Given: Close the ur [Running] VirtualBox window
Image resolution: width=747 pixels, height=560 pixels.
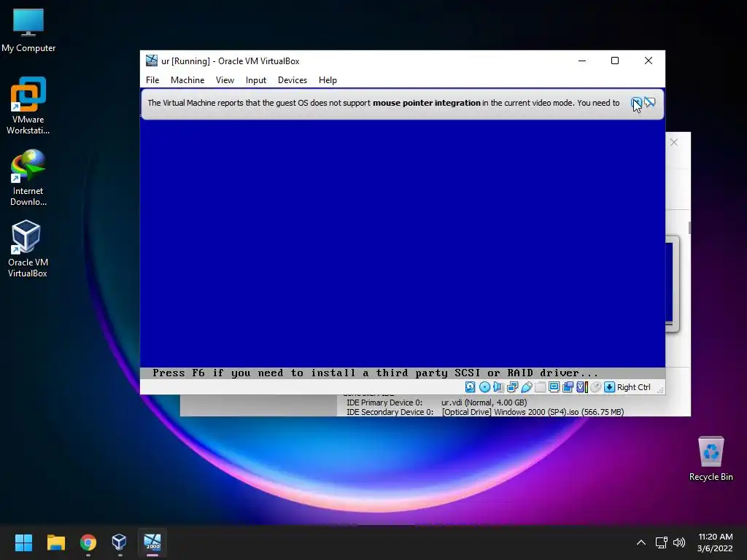Looking at the screenshot, I should click(649, 61).
